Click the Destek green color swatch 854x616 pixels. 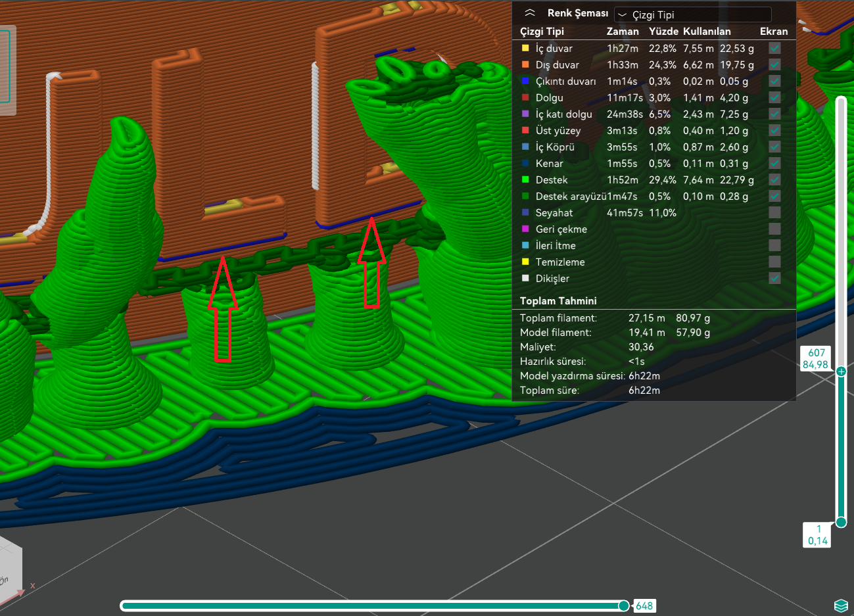coord(525,179)
